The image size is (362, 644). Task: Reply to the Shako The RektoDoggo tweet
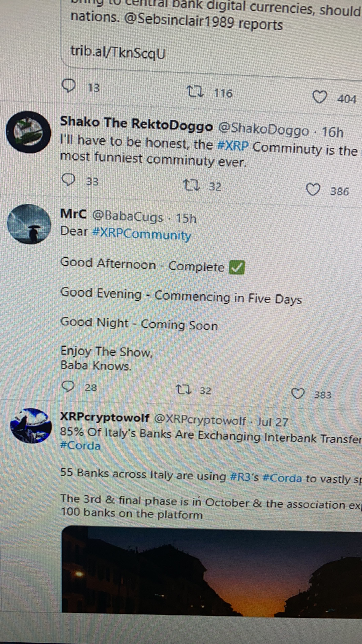[69, 180]
